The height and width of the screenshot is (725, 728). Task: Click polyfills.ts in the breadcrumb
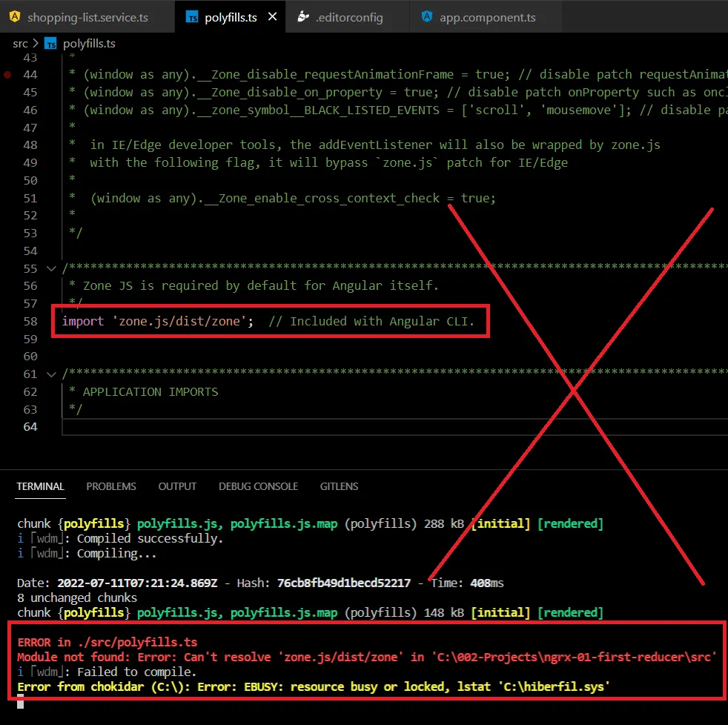(89, 43)
